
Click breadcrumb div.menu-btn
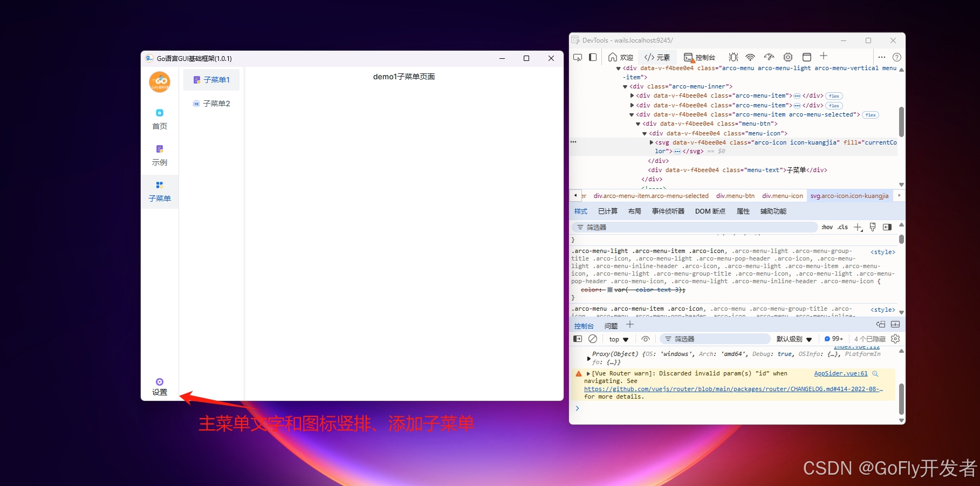coord(735,196)
